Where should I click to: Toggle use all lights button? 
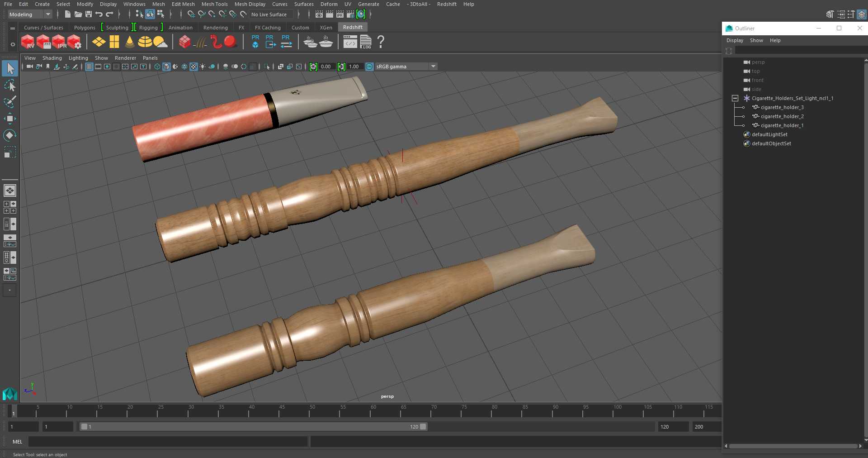pos(203,67)
